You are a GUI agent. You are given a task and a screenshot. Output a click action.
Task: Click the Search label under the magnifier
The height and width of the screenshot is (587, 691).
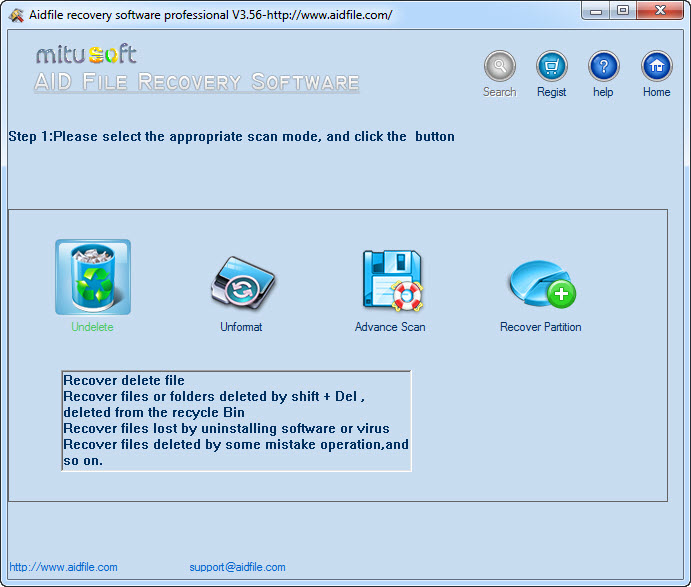[499, 92]
